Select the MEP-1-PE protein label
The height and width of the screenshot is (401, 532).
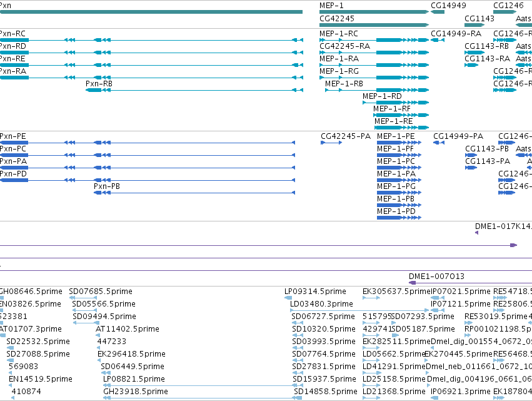point(396,136)
